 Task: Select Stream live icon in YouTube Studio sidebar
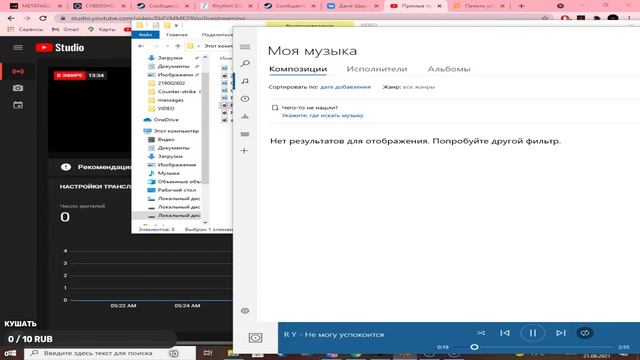coord(18,71)
